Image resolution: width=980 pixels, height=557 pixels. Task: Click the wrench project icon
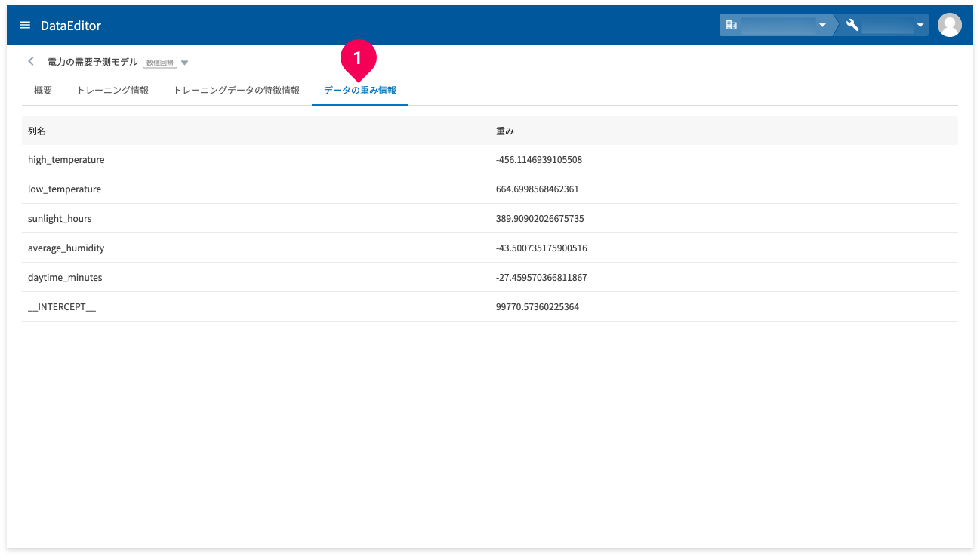852,26
